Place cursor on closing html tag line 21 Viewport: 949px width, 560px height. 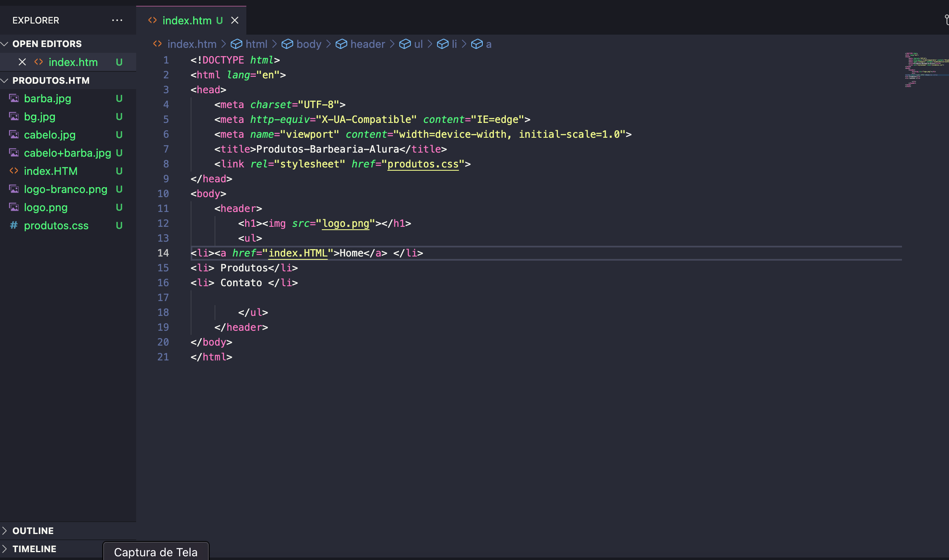[x=211, y=357]
